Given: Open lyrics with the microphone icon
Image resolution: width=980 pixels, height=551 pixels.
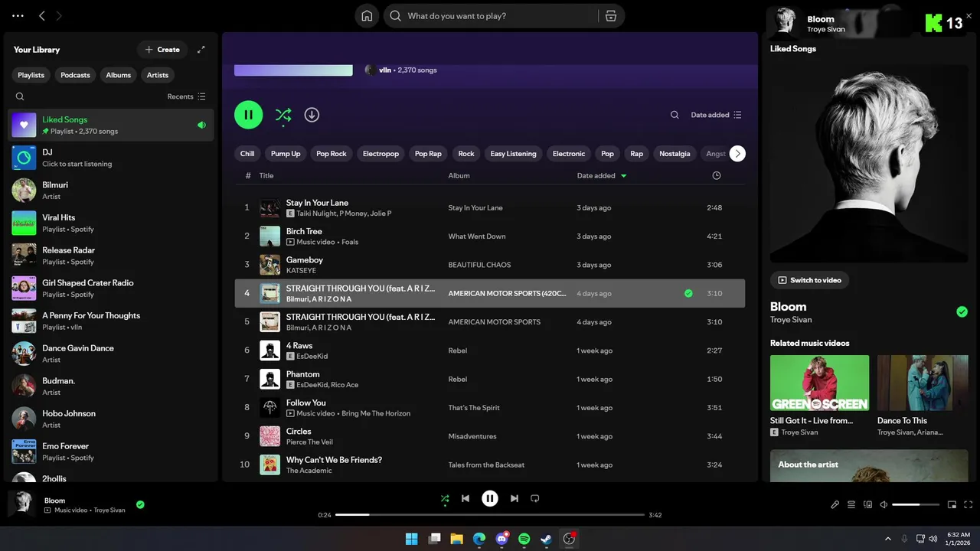Looking at the screenshot, I should point(835,505).
